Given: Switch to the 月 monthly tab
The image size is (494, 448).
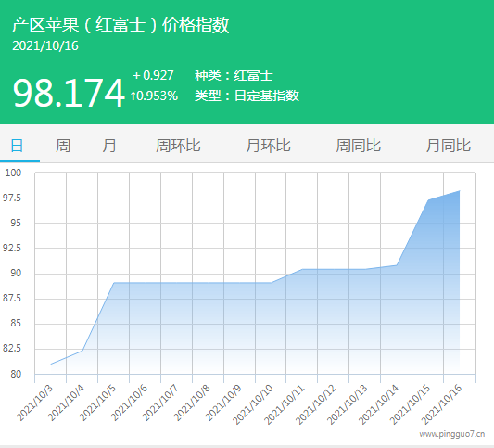Looking at the screenshot, I should tap(109, 146).
